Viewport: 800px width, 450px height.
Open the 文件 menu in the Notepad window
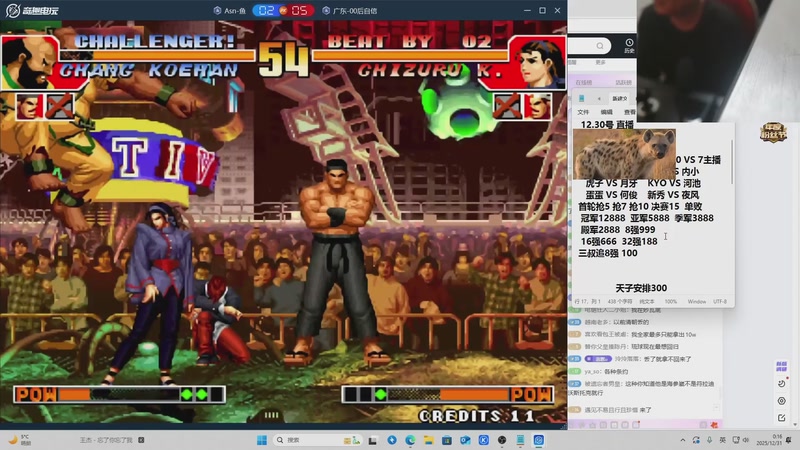tap(583, 112)
